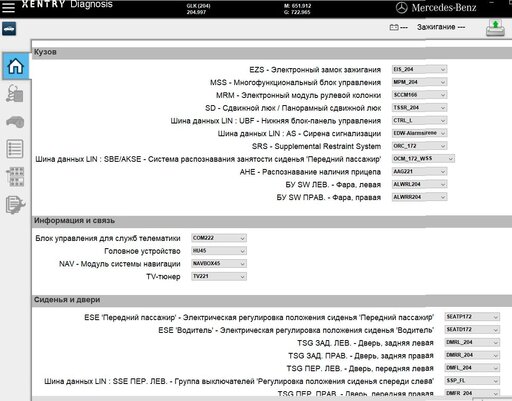
Task: Expand the MSS MPM_204 dropdown
Action: (419, 82)
